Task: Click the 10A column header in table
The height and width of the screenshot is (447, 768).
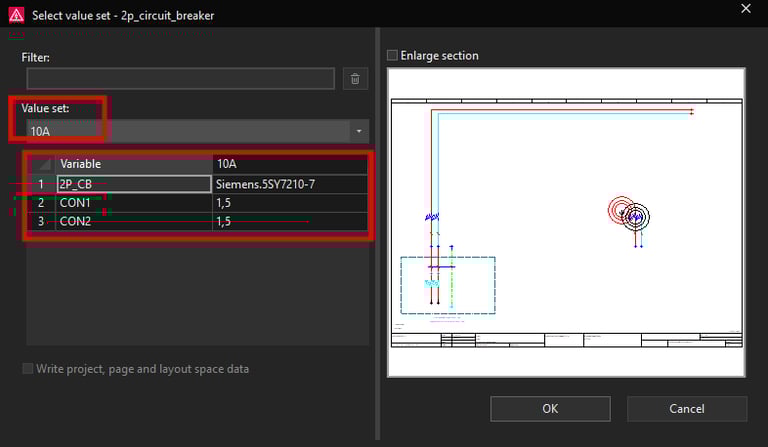Action: 290,164
